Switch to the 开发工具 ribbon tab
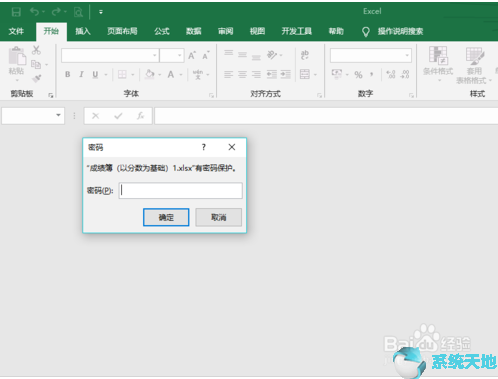Screen dimensions: 498x379 [x=297, y=31]
